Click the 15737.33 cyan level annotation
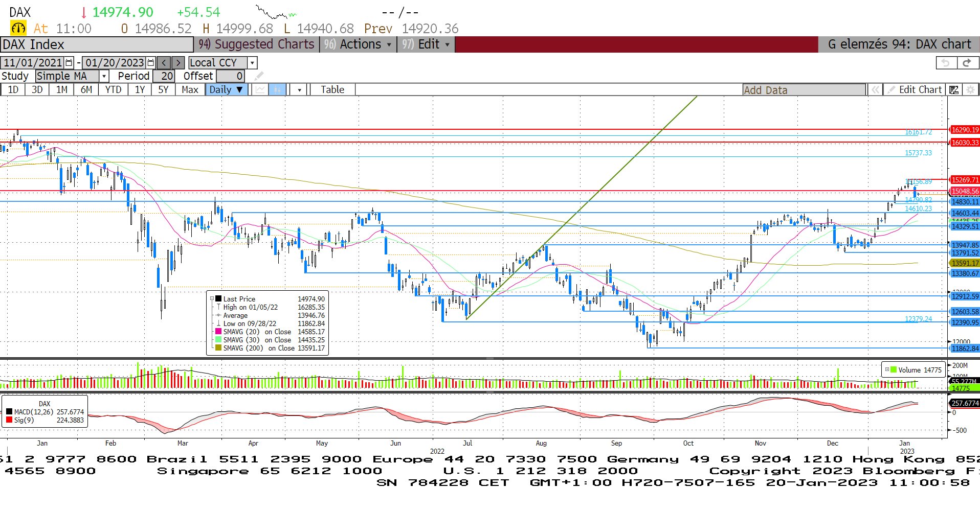This screenshot has height=511, width=980. [918, 153]
